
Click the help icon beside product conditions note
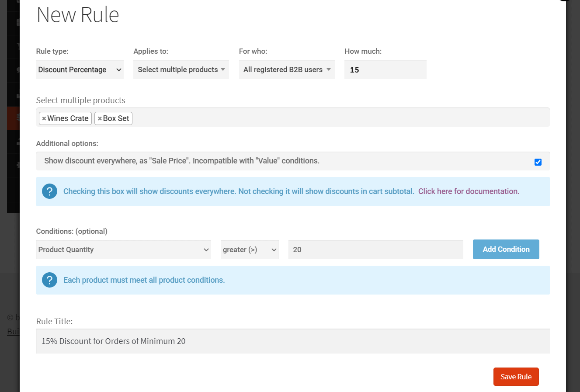click(x=49, y=280)
